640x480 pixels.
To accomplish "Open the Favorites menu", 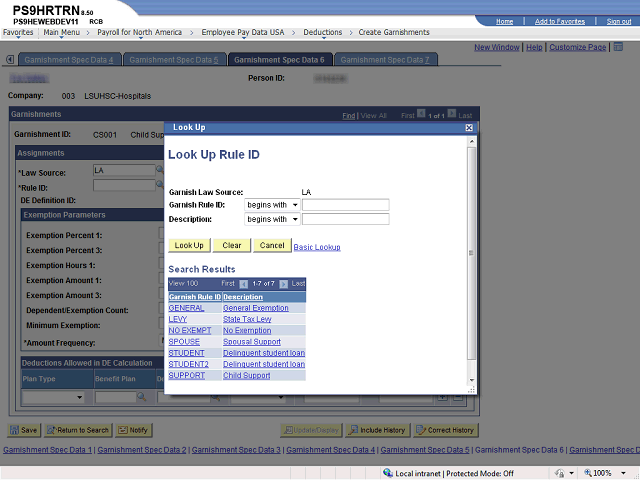I will 18,33.
